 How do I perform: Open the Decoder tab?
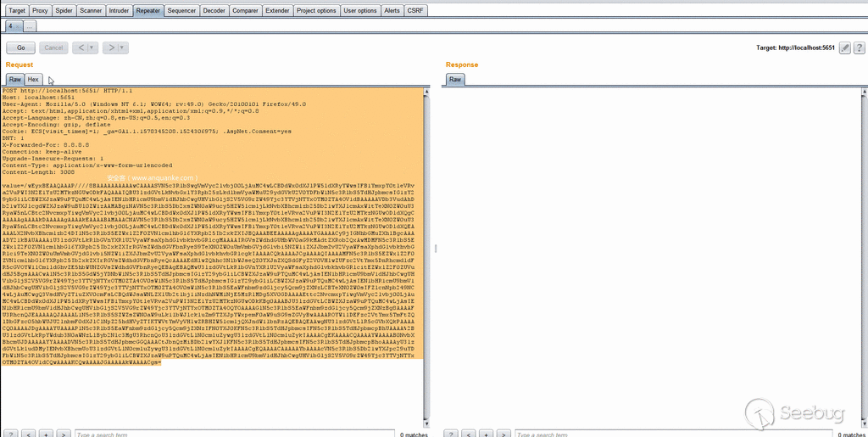point(214,11)
